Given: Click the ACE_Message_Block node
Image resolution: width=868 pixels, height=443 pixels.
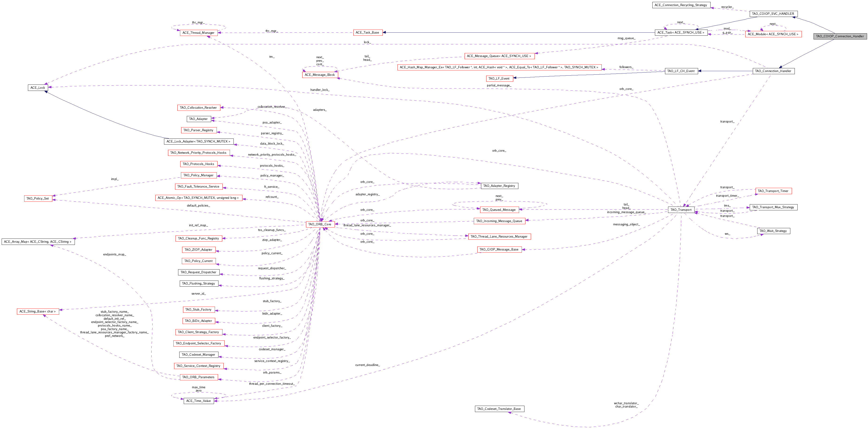Looking at the screenshot, I should point(319,75).
